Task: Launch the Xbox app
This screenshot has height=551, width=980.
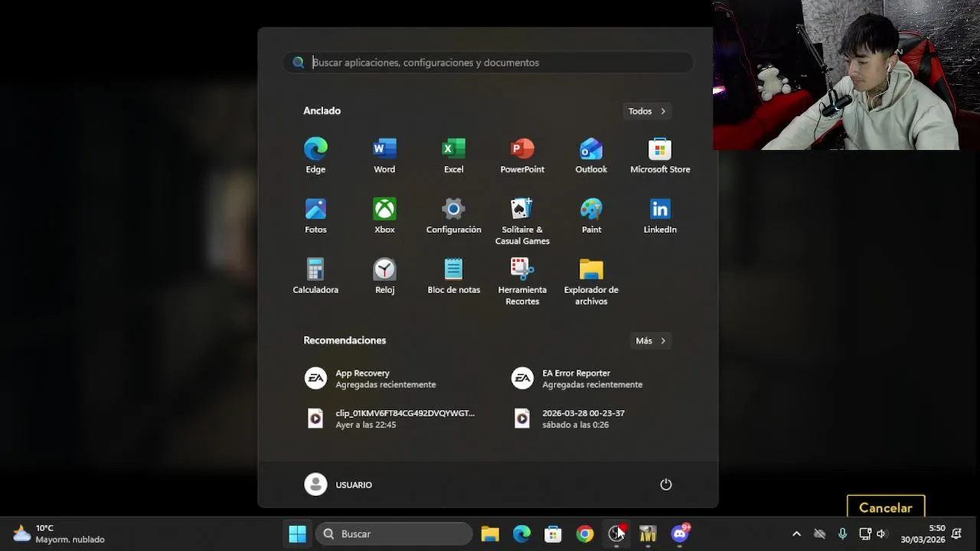Action: (384, 216)
